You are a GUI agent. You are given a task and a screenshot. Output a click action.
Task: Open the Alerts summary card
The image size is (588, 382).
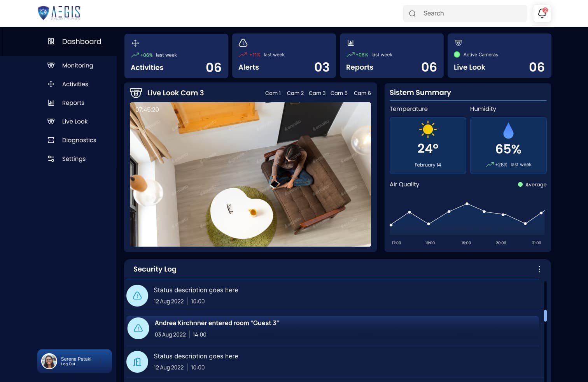coord(284,56)
